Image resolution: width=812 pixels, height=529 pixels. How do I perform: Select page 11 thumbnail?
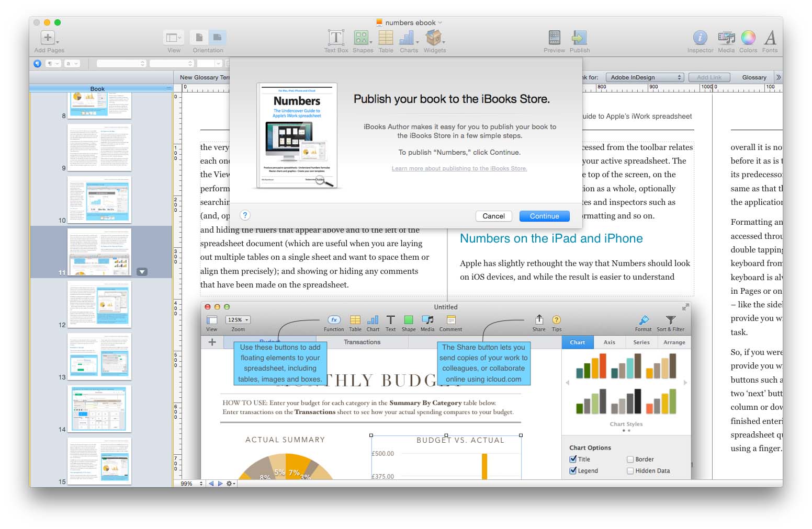click(99, 252)
